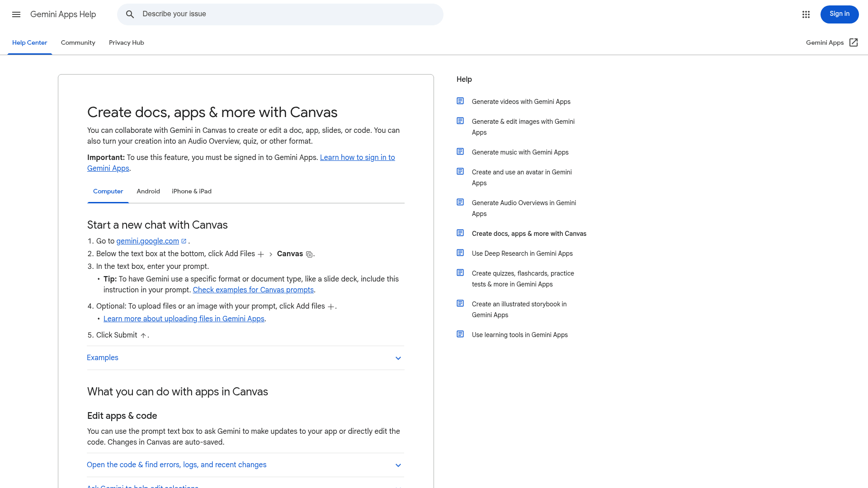Click article icon beside Generate videos
This screenshot has width=868, height=488.
point(460,101)
